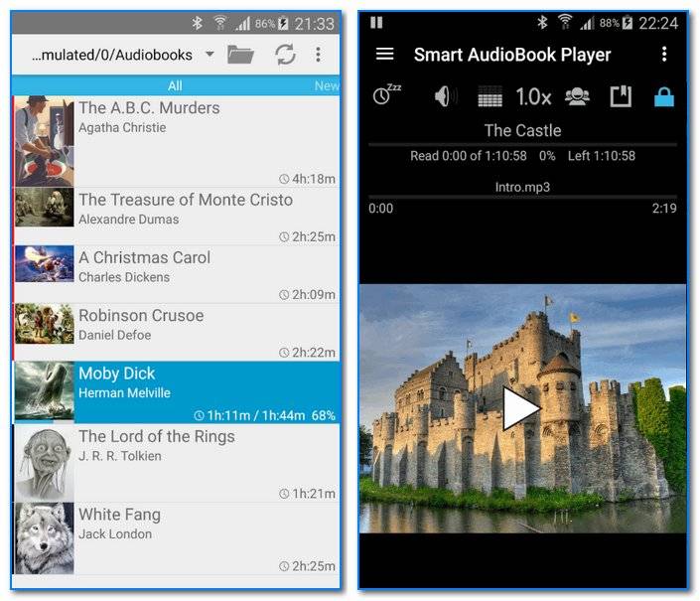Change the 1.0x playback speed
This screenshot has width=700, height=601.
(533, 96)
